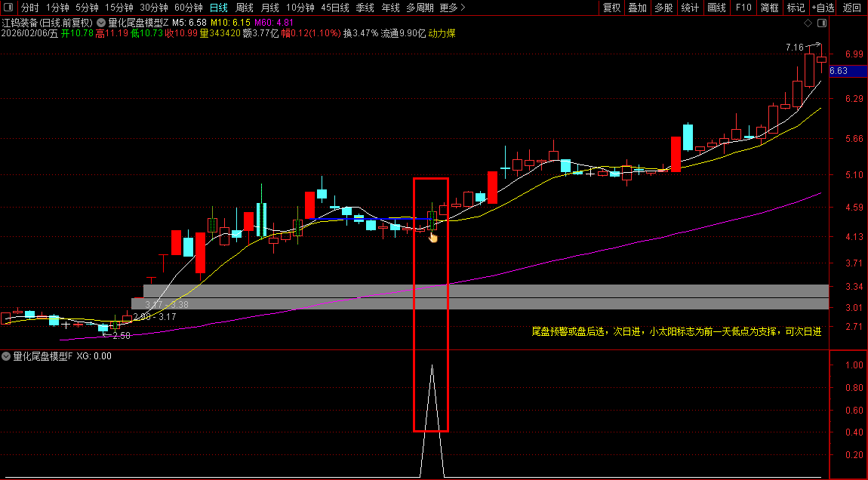This screenshot has width=868, height=480.
Task: Switch to the 年线 yearly tab
Action: pyautogui.click(x=390, y=8)
